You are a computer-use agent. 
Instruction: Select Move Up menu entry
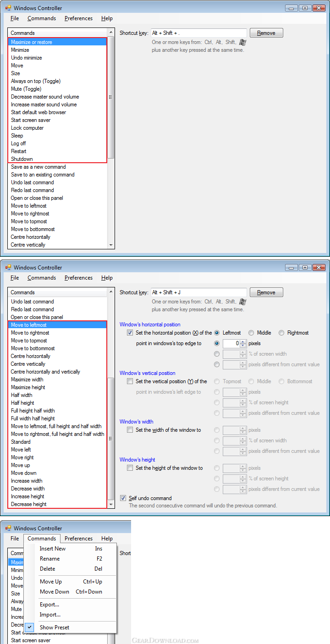pos(71,582)
